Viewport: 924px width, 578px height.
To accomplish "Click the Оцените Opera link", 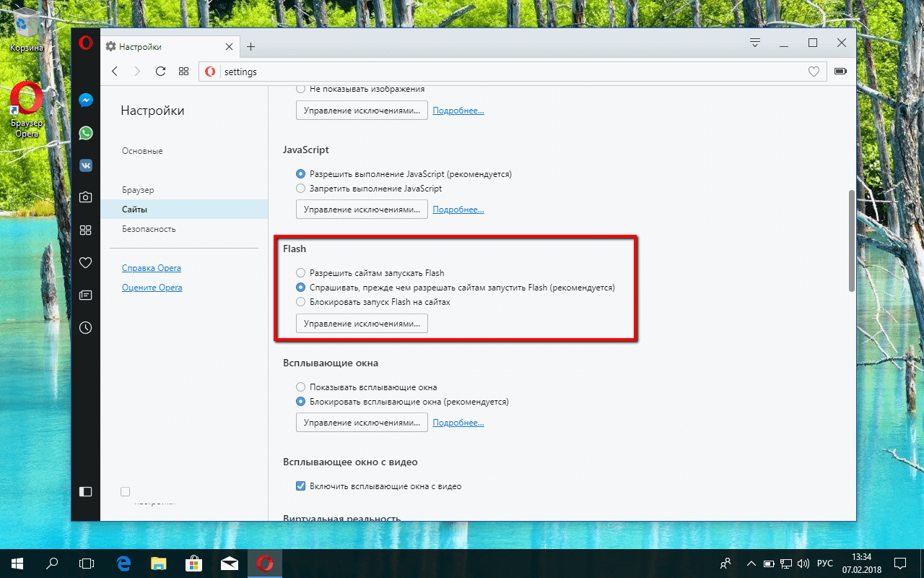I will (x=152, y=288).
